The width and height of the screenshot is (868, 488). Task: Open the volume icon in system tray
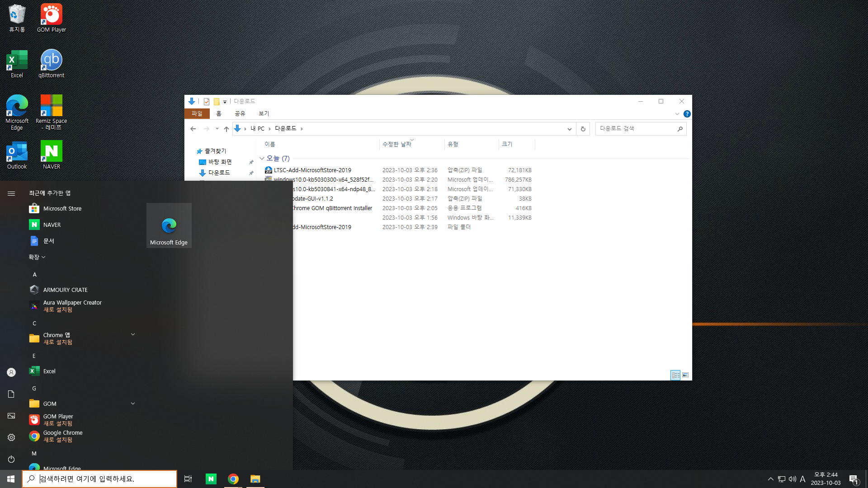click(x=793, y=479)
